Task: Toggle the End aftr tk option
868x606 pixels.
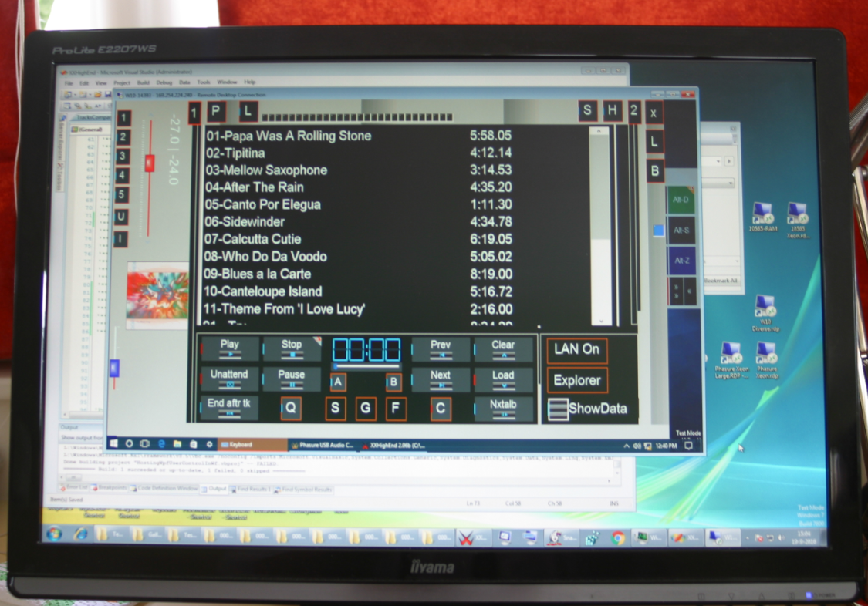Action: point(228,406)
